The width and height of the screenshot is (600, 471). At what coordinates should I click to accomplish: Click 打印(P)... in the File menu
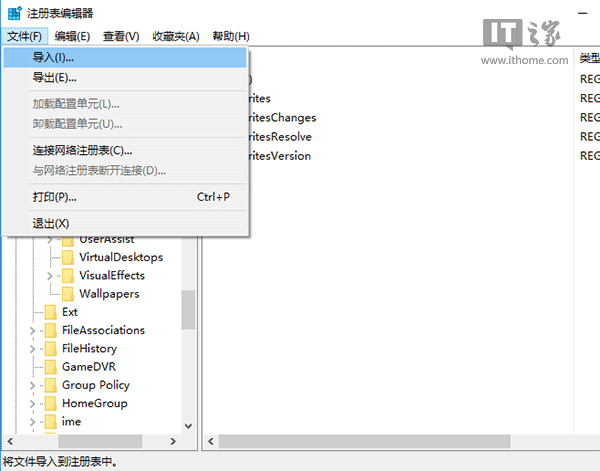pyautogui.click(x=54, y=197)
